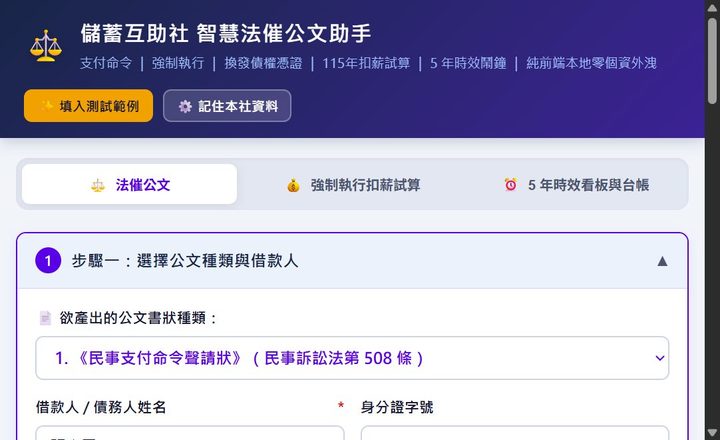
Task: Click the 記住本社資料 button
Action: point(227,106)
